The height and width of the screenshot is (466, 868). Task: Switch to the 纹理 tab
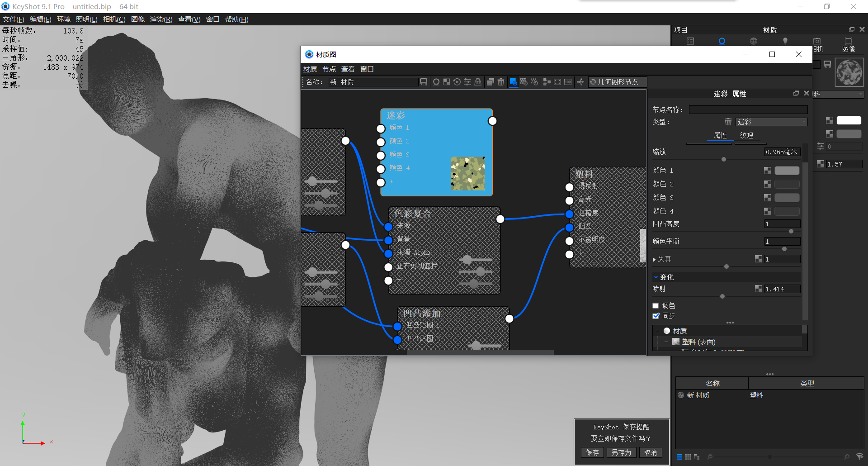[x=747, y=135]
